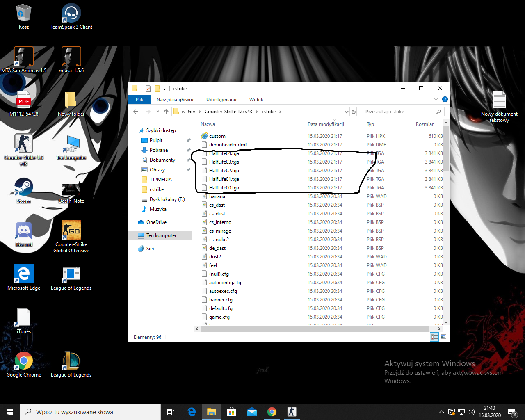The image size is (525, 420).
Task: Click the Properties icon in quick access toolbar
Action: pos(148,89)
